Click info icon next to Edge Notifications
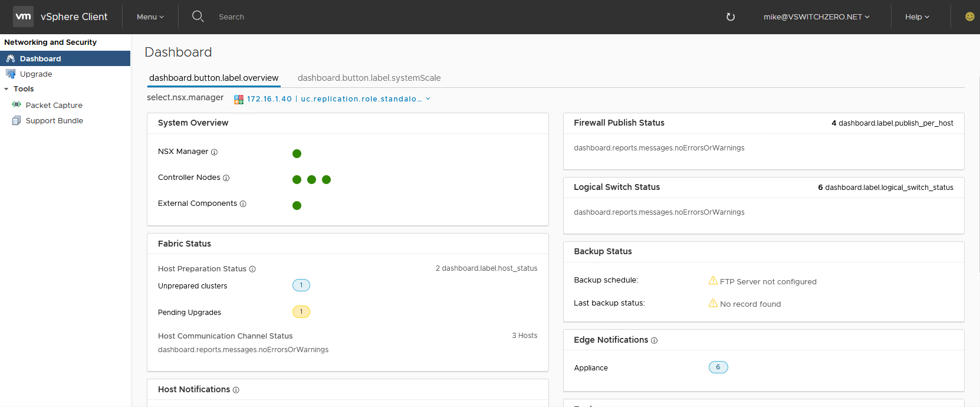The image size is (980, 407). [654, 340]
